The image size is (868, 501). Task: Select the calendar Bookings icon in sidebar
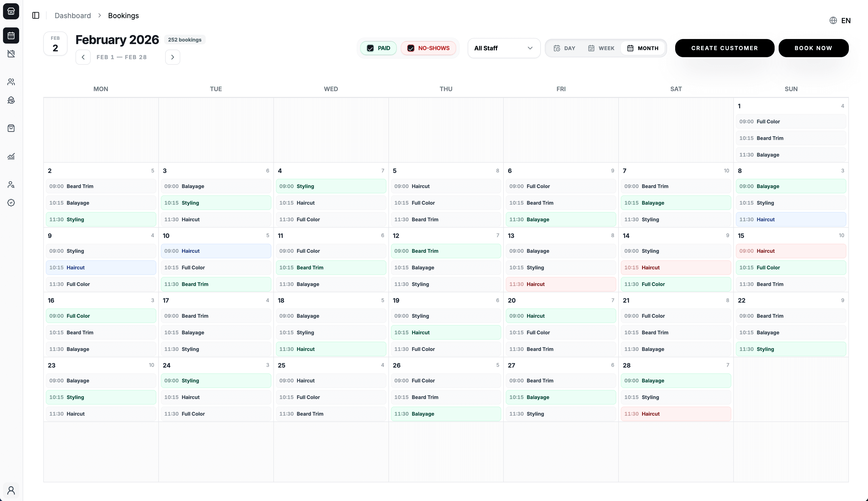(11, 35)
